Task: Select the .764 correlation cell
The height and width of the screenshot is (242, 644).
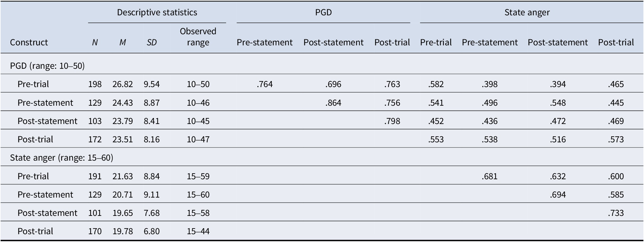Action: click(x=265, y=84)
